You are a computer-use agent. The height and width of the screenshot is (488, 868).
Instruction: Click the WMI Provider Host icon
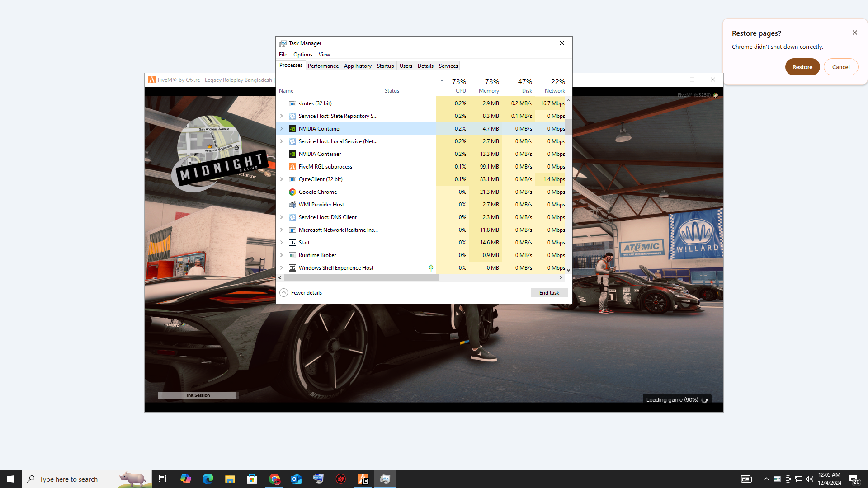pos(292,205)
